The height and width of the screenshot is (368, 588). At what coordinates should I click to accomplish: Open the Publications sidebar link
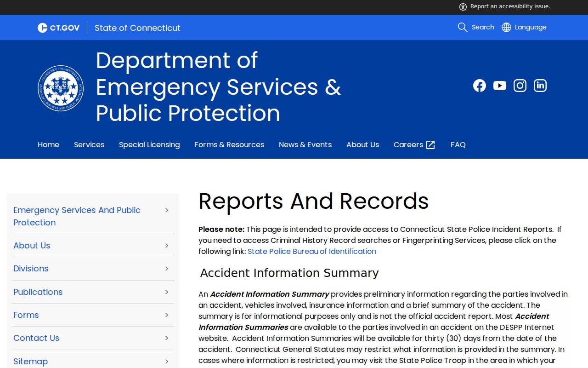(x=38, y=292)
